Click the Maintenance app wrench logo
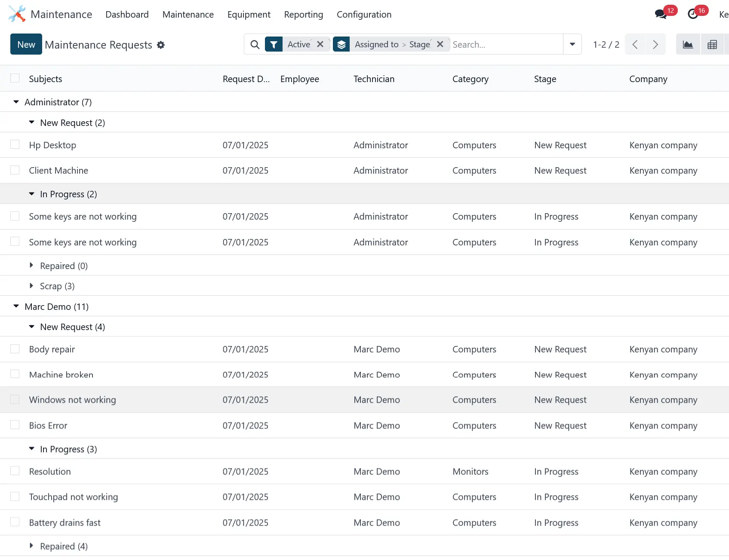 click(x=17, y=14)
